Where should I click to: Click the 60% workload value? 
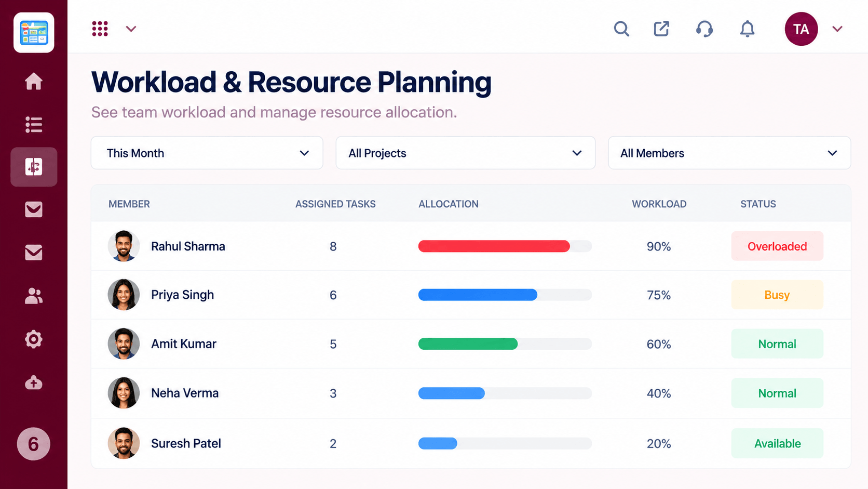659,344
